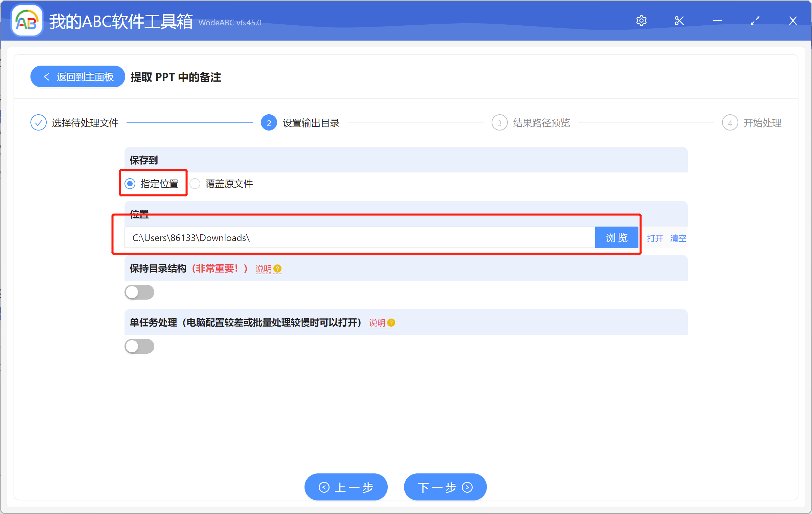Image resolution: width=812 pixels, height=514 pixels.
Task: Click the help icon beside 保持目录结构 说明
Action: tap(277, 268)
